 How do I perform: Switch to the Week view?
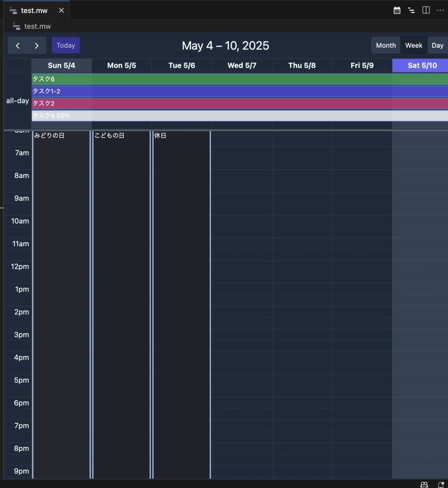pos(414,45)
